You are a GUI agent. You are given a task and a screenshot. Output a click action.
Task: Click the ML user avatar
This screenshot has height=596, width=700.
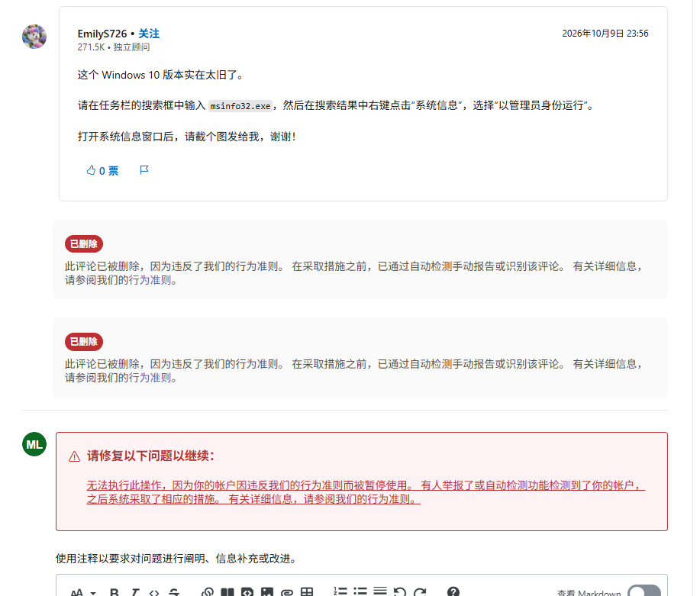[x=34, y=444]
